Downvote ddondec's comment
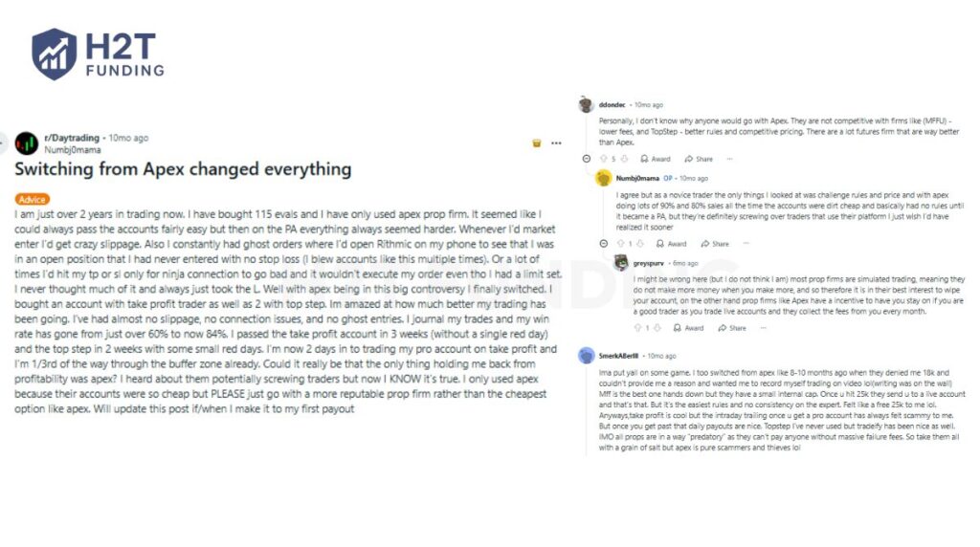This screenshot has height=547, width=980. (x=624, y=159)
